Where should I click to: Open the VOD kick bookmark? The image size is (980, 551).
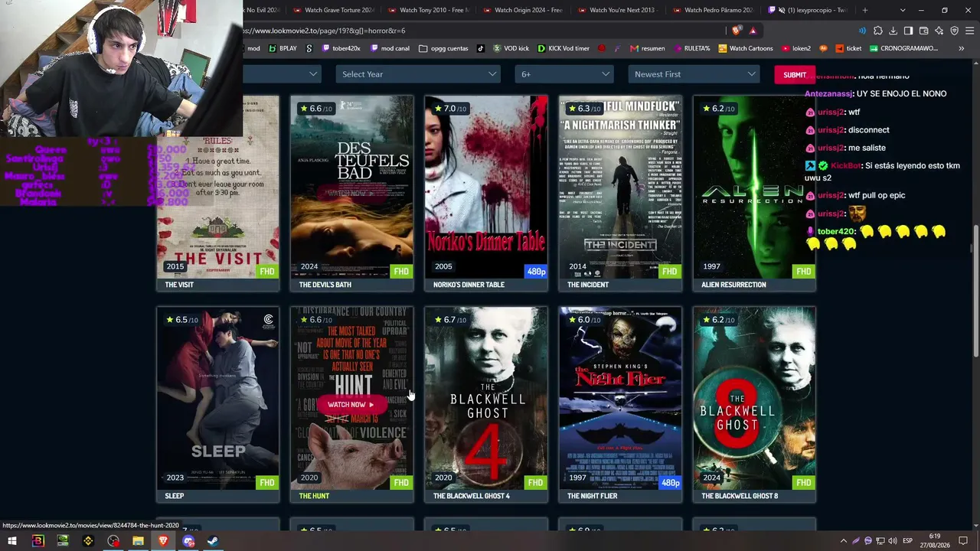point(511,48)
